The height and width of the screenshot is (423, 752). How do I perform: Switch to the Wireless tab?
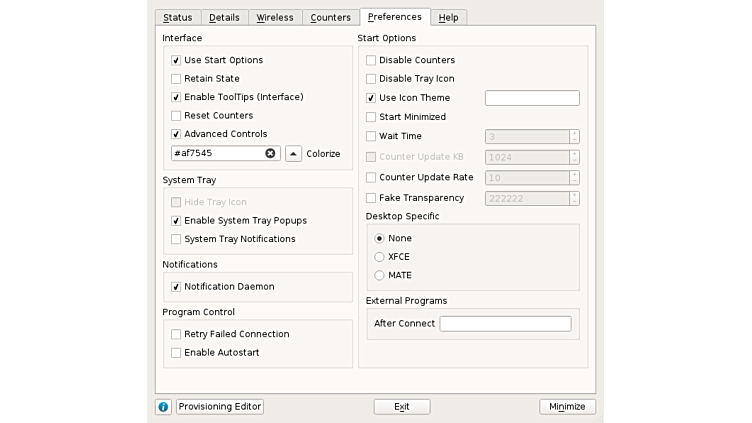[x=274, y=18]
